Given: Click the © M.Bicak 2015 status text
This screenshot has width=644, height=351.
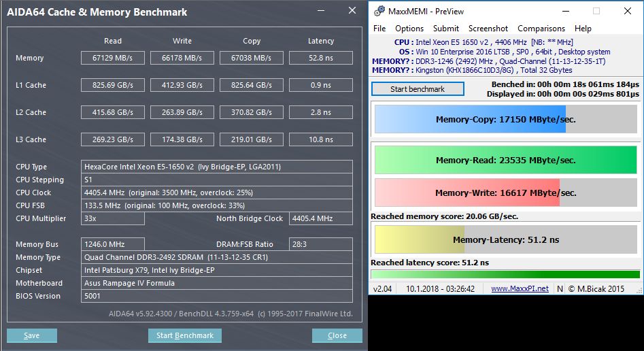Looking at the screenshot, I should click(x=596, y=288).
